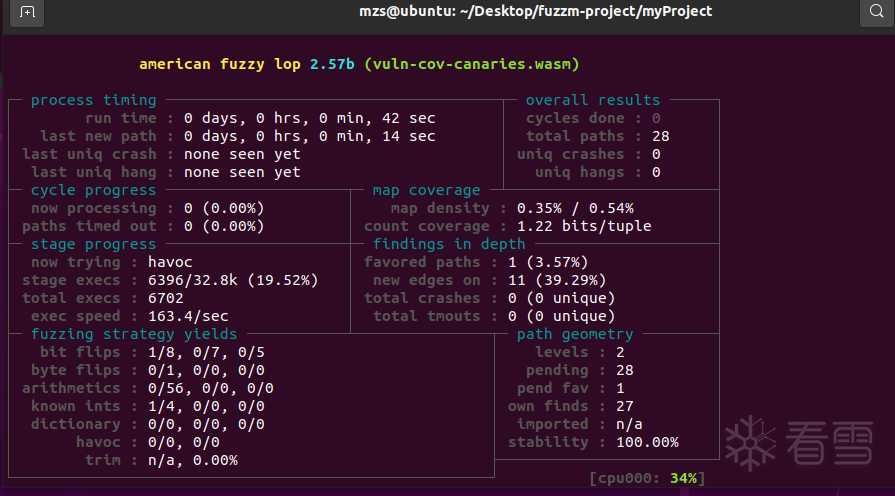Select the favored paths value 1 (3.57%)
Viewport: 895px width, 496px height.
[x=548, y=262]
